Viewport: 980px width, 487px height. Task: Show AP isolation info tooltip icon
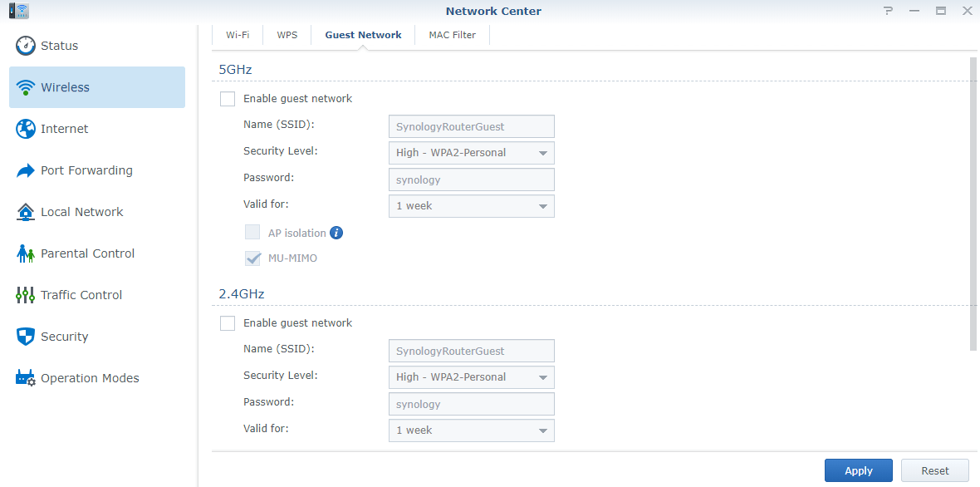pos(336,233)
